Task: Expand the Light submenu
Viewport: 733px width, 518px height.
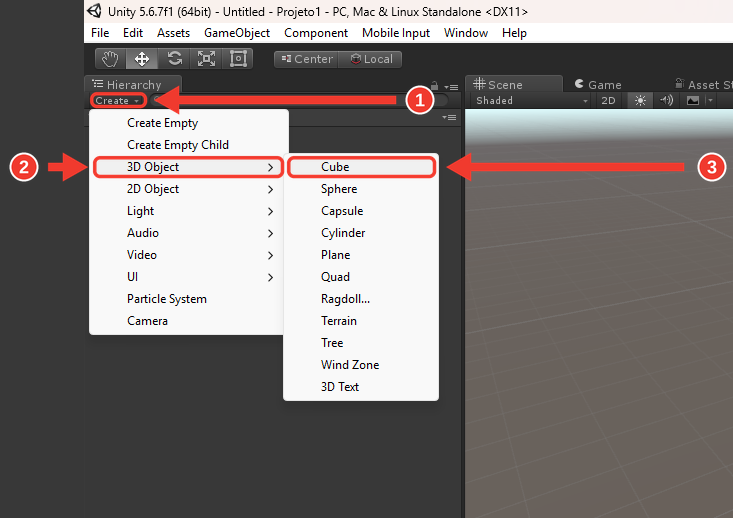Action: pos(186,211)
